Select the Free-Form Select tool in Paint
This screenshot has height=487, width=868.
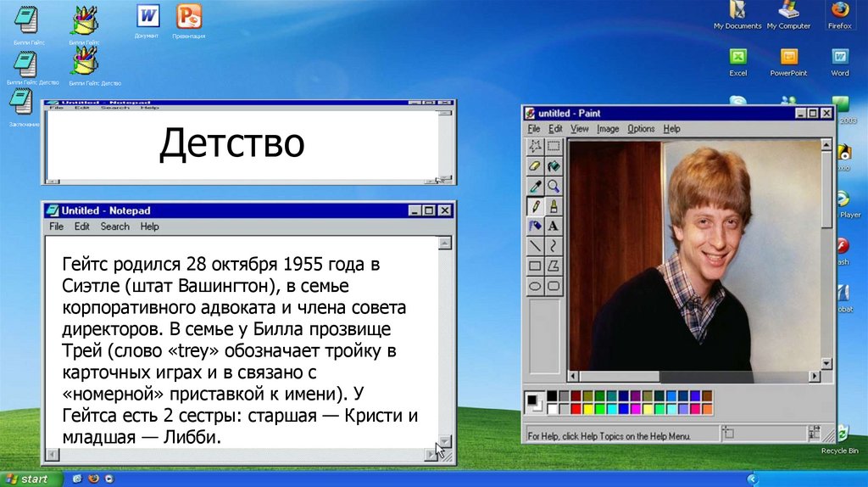pyautogui.click(x=535, y=146)
